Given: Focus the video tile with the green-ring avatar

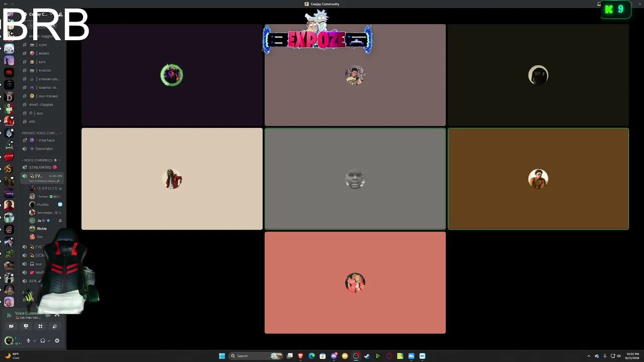Looking at the screenshot, I should coord(172,75).
